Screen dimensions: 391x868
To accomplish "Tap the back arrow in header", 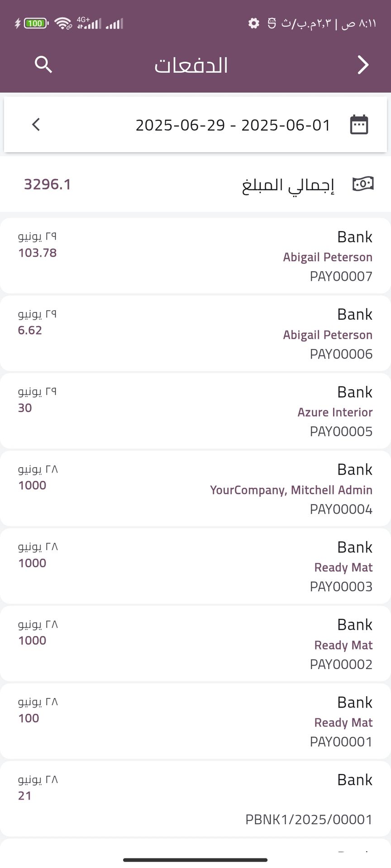I will tap(363, 65).
